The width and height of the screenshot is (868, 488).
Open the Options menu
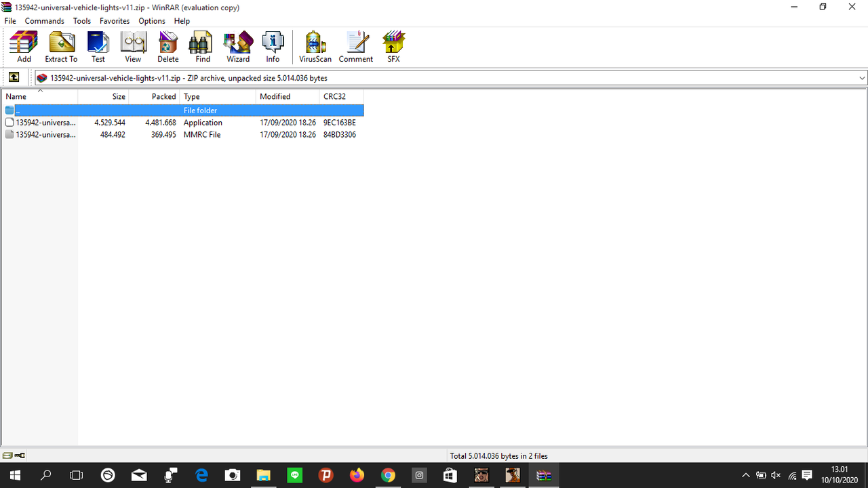click(x=152, y=21)
